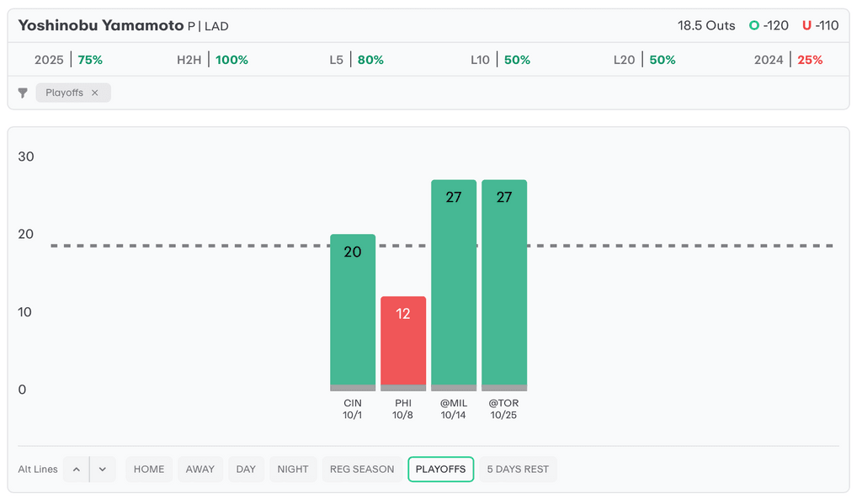This screenshot has width=862, height=504.
Task: Switch to REG SEASON filter
Action: [x=362, y=470]
